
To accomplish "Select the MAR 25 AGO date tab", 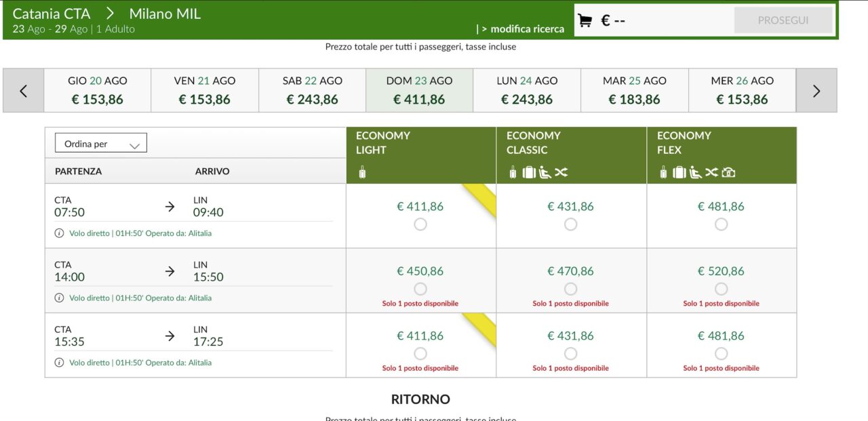I will click(x=635, y=90).
